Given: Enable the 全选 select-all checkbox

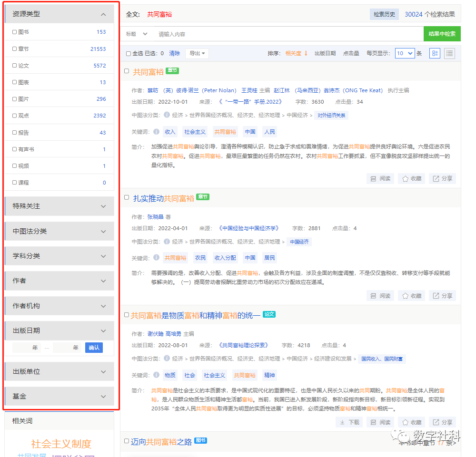Looking at the screenshot, I should pyautogui.click(x=129, y=54).
